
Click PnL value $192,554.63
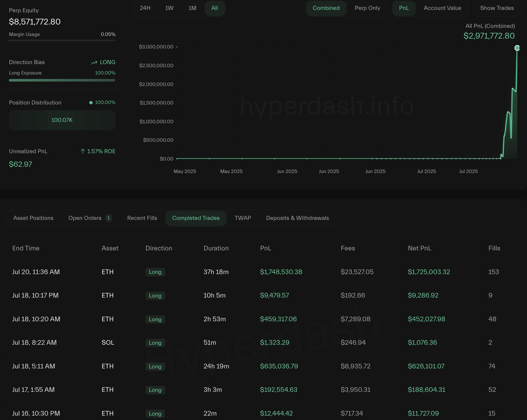pos(279,390)
